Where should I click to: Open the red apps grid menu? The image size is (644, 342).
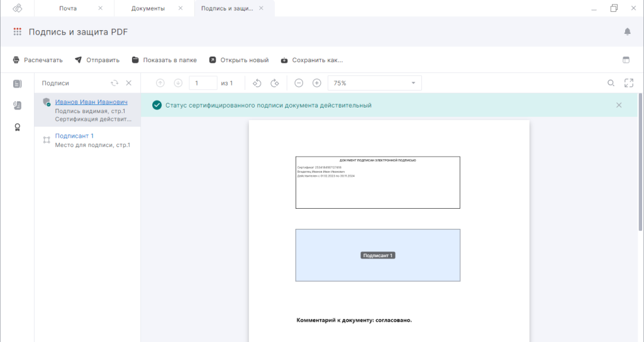click(x=17, y=31)
